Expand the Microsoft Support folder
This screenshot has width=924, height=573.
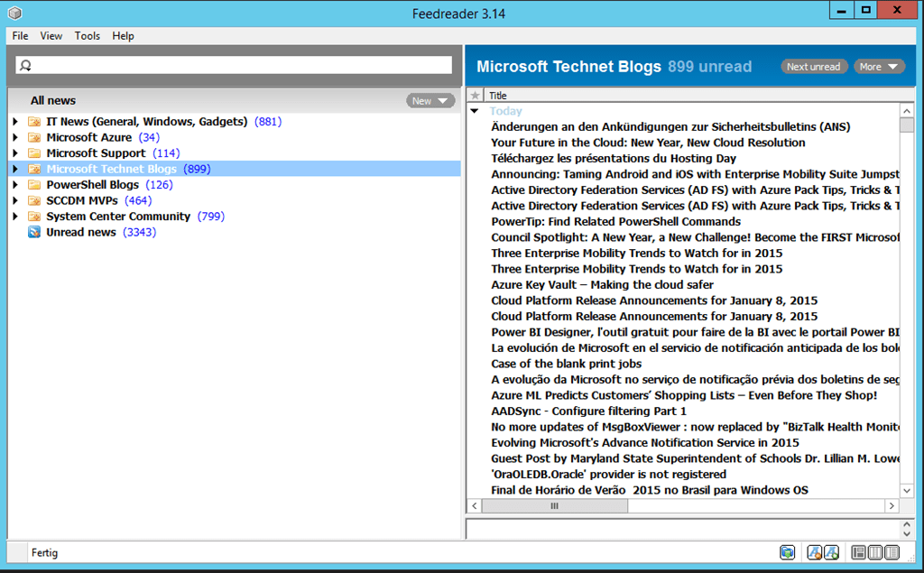click(15, 153)
